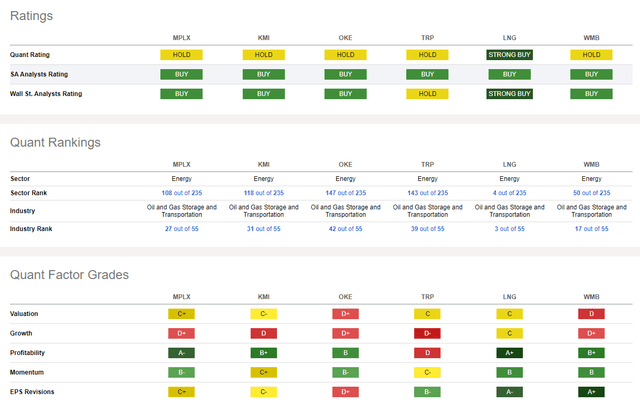Click MPLX Energy sector cell

[182, 179]
